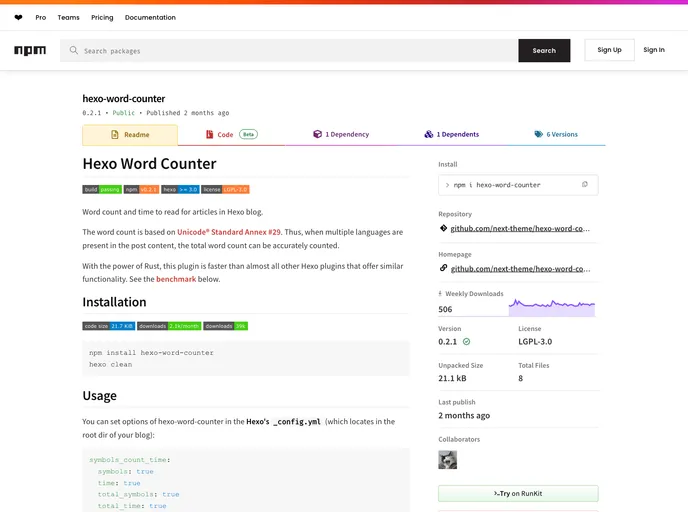Click the verified checkmark beside version 0.2.1
Image resolution: width=688 pixels, height=512 pixels.
point(466,341)
